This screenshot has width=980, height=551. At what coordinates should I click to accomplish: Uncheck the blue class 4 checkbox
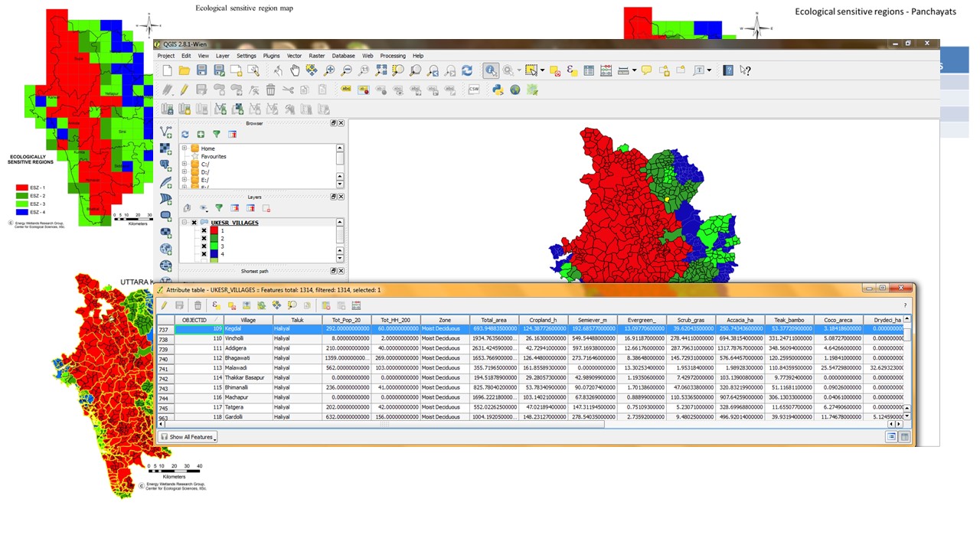pos(204,253)
